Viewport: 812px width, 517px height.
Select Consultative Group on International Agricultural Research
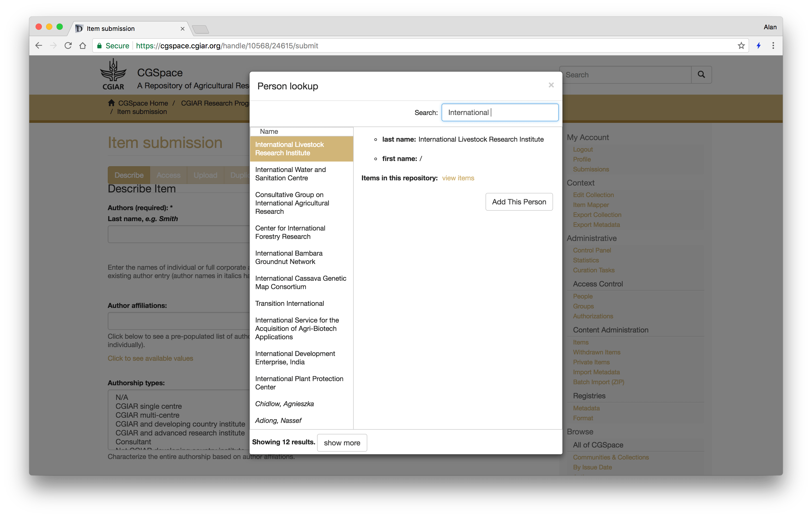click(301, 203)
